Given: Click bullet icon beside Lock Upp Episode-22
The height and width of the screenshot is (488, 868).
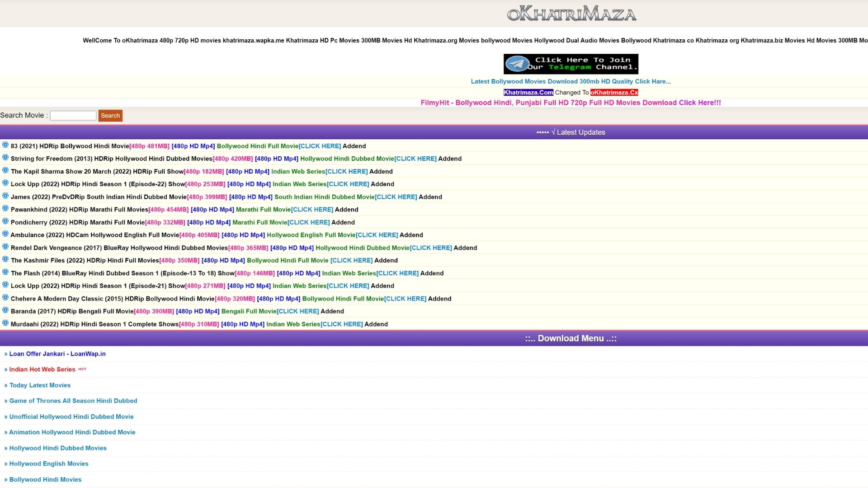Looking at the screenshot, I should 5,183.
